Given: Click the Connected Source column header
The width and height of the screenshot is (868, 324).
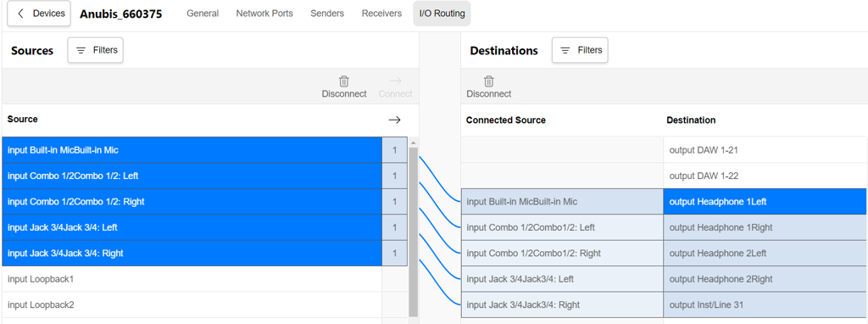Looking at the screenshot, I should (x=505, y=120).
